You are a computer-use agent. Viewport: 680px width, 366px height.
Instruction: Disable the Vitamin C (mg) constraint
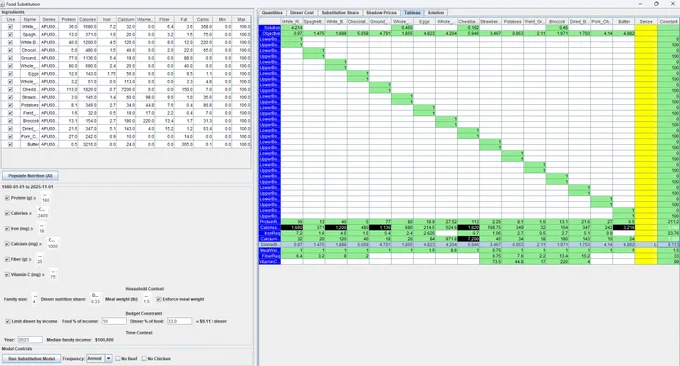click(x=7, y=274)
